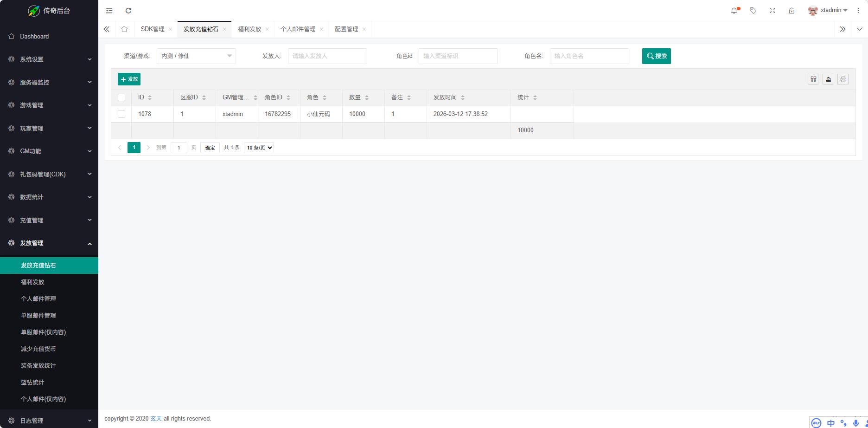Click the tag icon in the header
Viewport: 868px width, 428px height.
click(753, 10)
